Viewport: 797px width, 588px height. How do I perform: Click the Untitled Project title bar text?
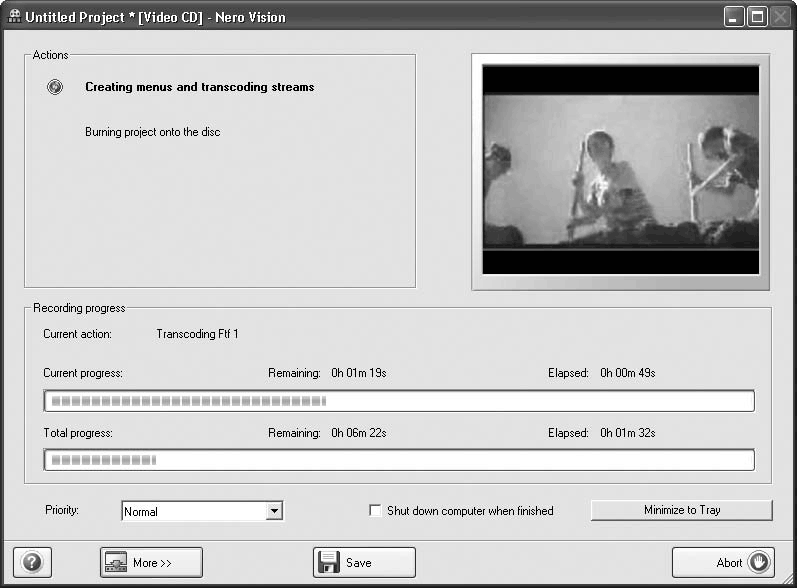click(155, 16)
